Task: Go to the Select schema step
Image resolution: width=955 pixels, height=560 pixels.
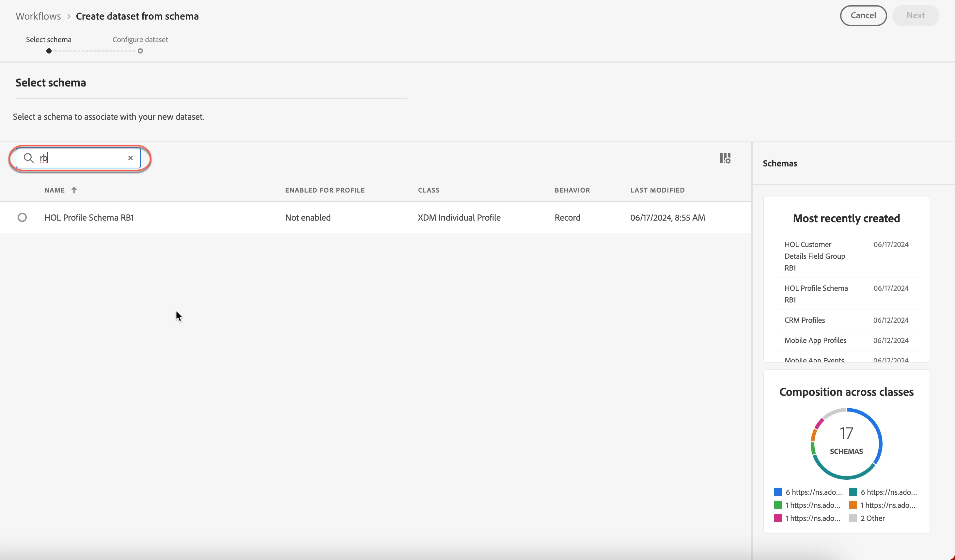Action: click(49, 39)
